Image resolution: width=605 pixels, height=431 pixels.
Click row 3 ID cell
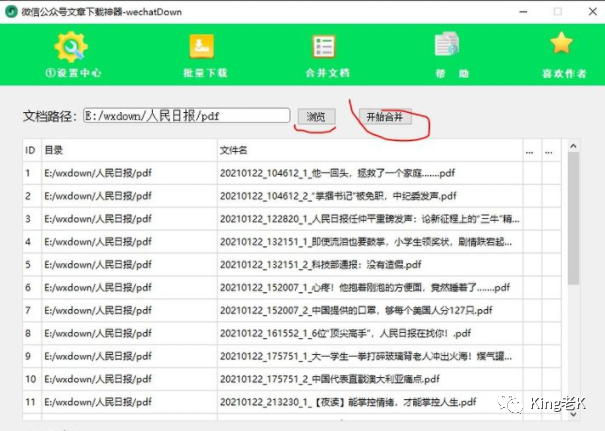tap(32, 219)
